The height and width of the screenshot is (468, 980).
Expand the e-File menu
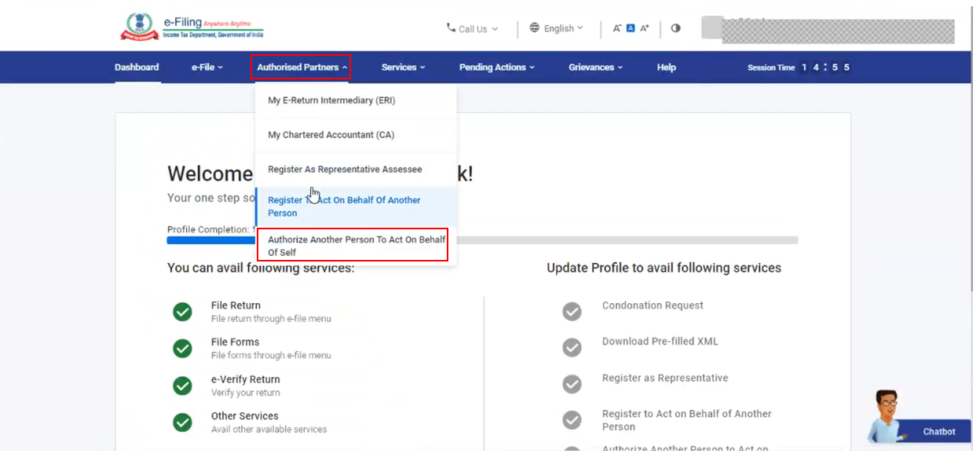[x=207, y=68]
